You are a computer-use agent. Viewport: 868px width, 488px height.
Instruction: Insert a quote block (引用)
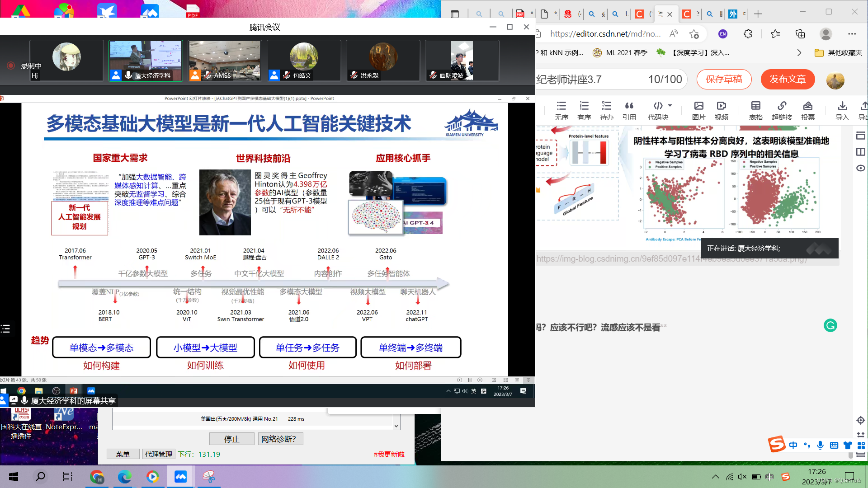pyautogui.click(x=629, y=111)
